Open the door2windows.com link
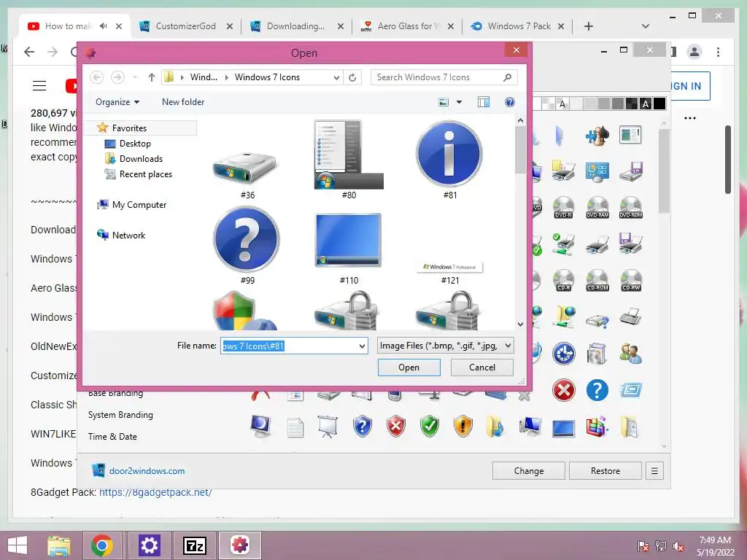The image size is (747, 560). (147, 471)
